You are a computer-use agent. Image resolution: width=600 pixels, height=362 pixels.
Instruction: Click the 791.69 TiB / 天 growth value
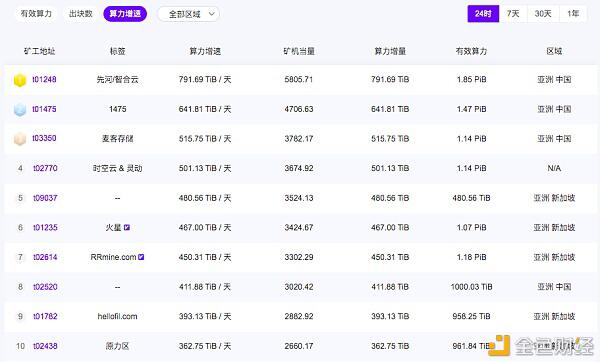pos(205,80)
